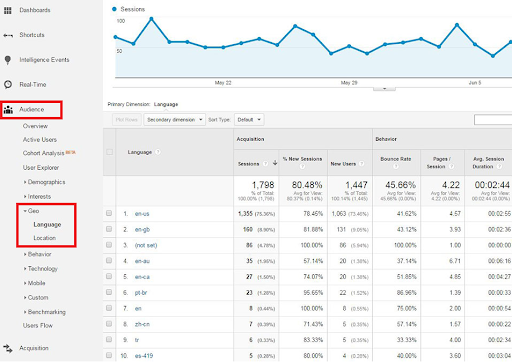The width and height of the screenshot is (512, 362).
Task: Open the Shortcuts menu
Action: click(x=32, y=35)
